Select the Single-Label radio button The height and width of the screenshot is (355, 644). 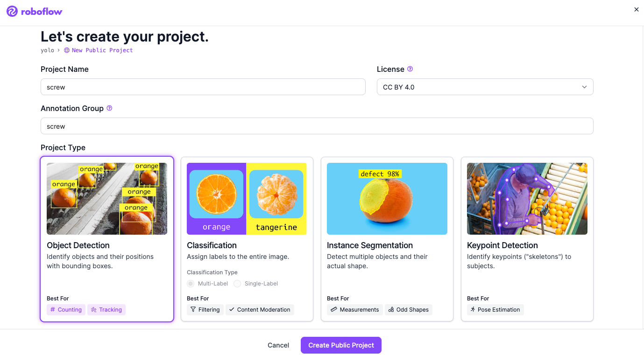click(x=237, y=284)
